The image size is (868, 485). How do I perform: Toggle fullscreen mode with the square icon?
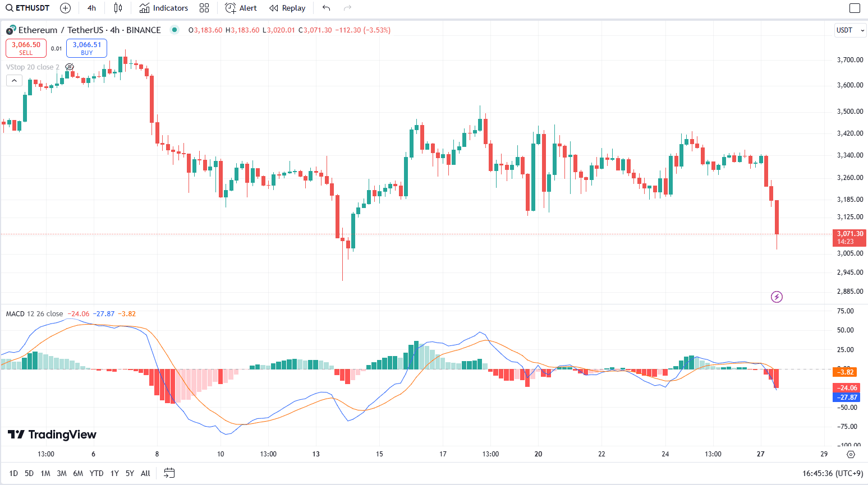coord(855,8)
